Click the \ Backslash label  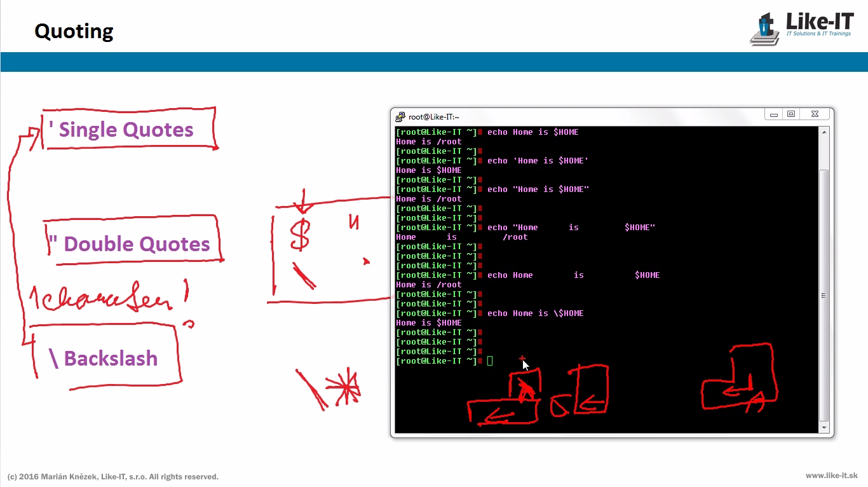[x=104, y=359]
